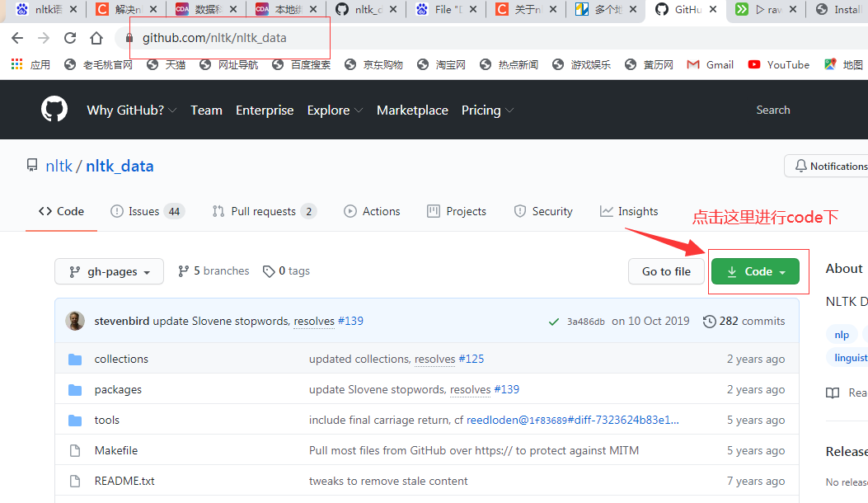Open the 282 commits history link
The height and width of the screenshot is (503, 868).
744,322
